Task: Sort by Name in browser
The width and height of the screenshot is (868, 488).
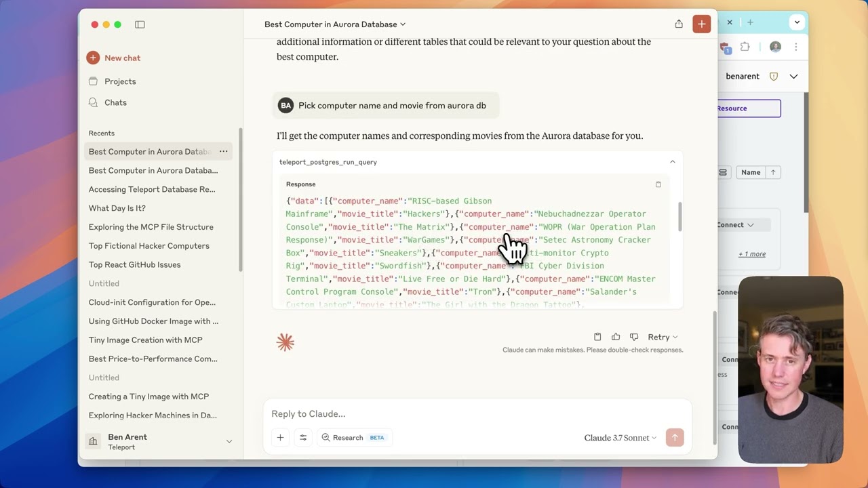Action: (750, 172)
